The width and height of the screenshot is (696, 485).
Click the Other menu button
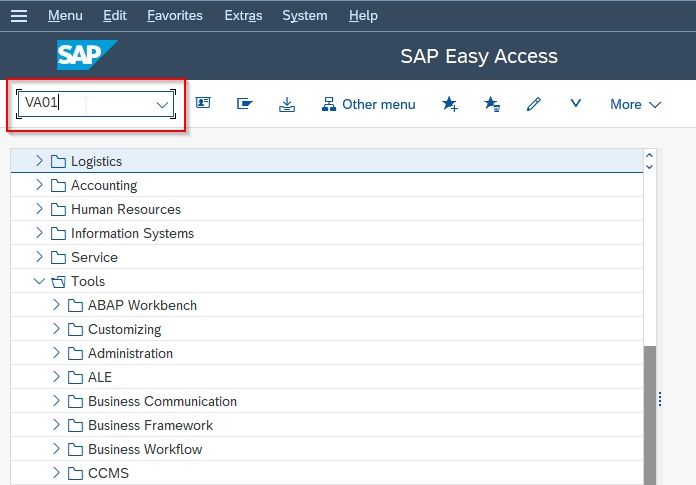(x=369, y=104)
